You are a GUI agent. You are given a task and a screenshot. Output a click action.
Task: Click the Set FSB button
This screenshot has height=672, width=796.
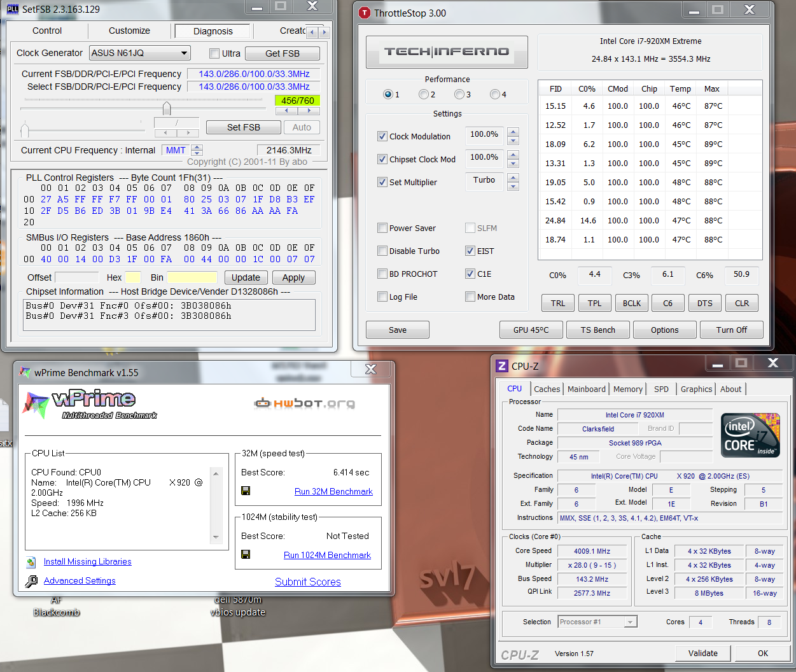coord(244,127)
